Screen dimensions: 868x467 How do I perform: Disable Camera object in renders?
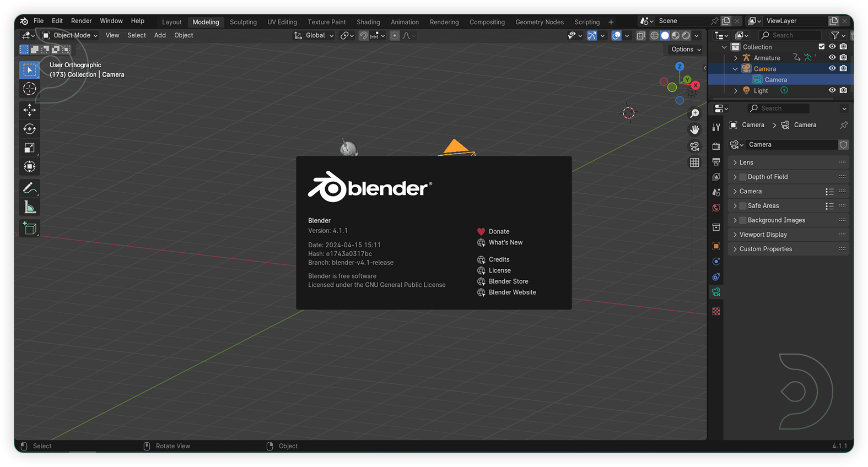843,68
